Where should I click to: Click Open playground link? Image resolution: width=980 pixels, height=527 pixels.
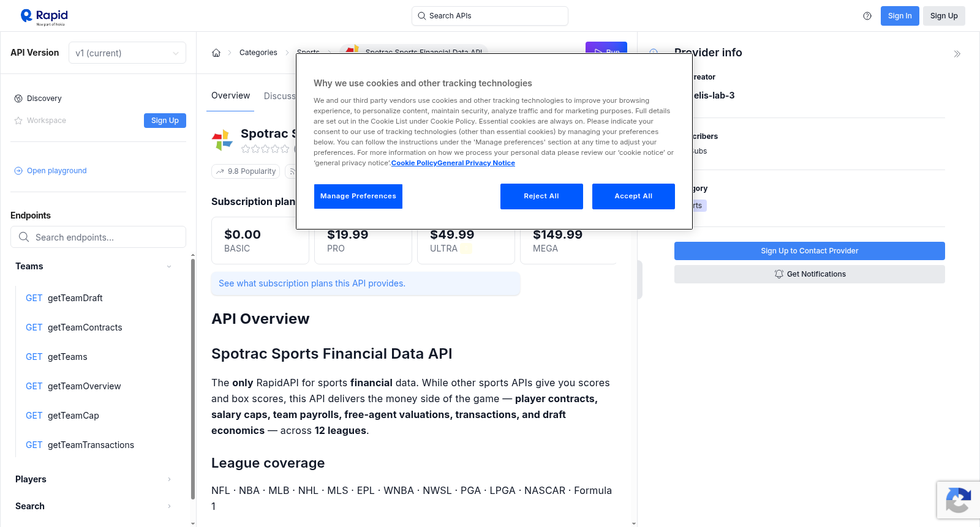[x=57, y=171]
